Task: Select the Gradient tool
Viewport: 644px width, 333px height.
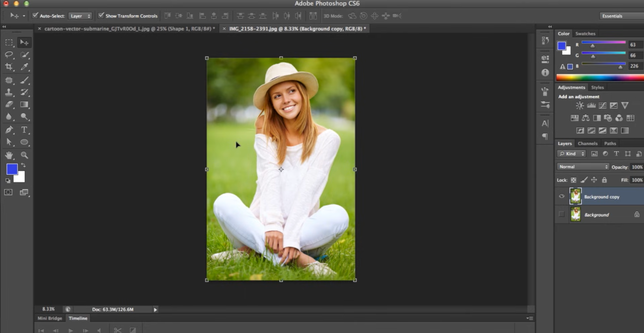Action: click(x=24, y=104)
